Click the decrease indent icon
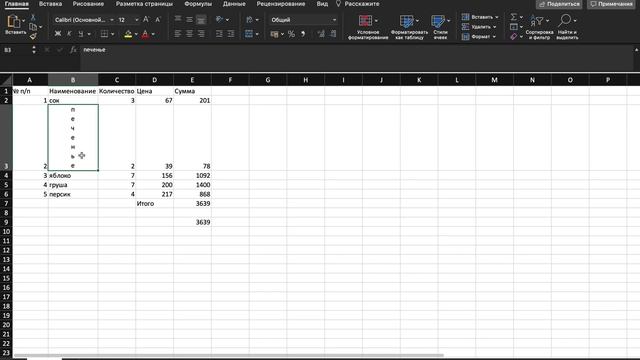The width and height of the screenshot is (640, 360). [219, 34]
